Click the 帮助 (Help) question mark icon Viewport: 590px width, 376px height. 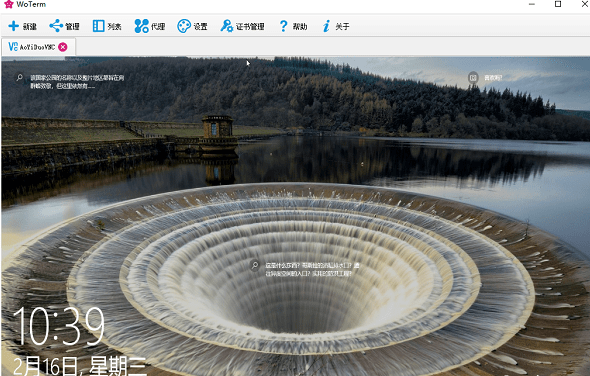tap(283, 26)
